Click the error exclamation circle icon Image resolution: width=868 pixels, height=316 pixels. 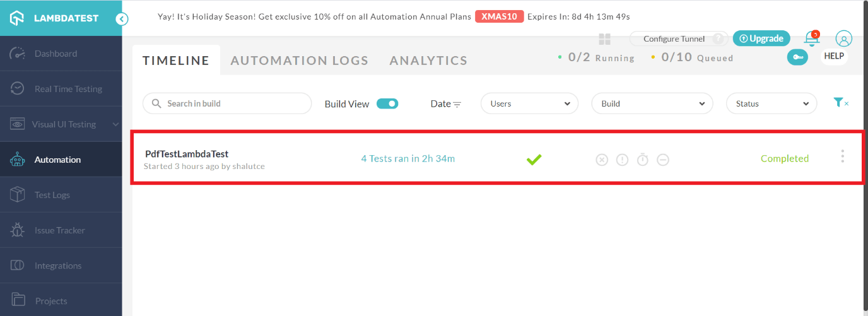[x=622, y=160]
